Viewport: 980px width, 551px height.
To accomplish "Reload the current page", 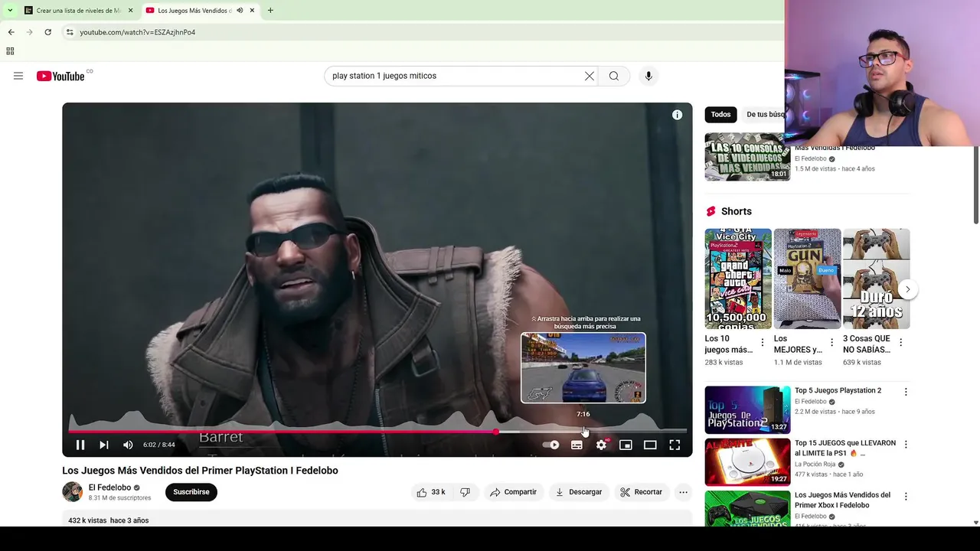I will [47, 32].
